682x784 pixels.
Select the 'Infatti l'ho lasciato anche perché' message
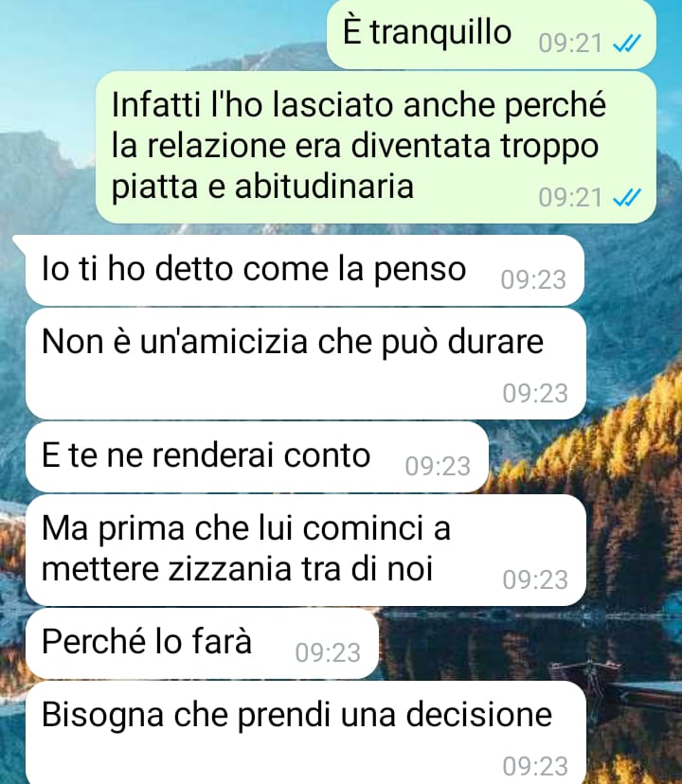coord(376,147)
